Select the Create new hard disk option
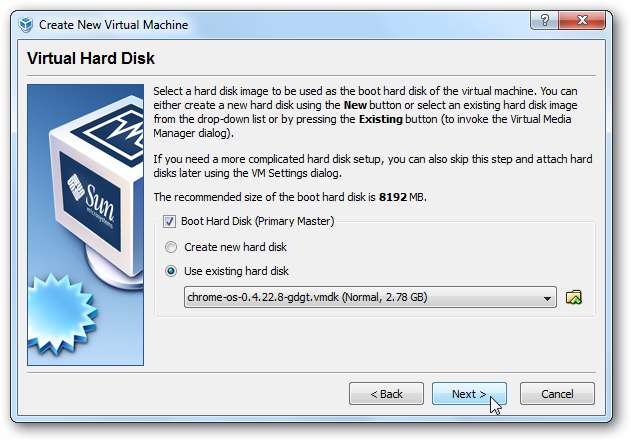631x441 pixels. [x=171, y=247]
